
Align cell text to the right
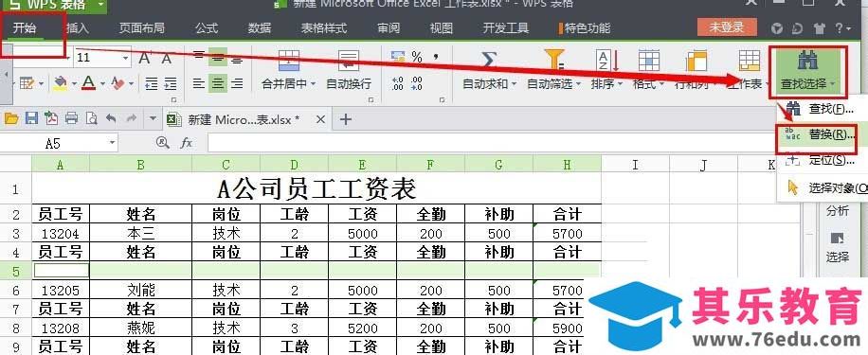[237, 83]
